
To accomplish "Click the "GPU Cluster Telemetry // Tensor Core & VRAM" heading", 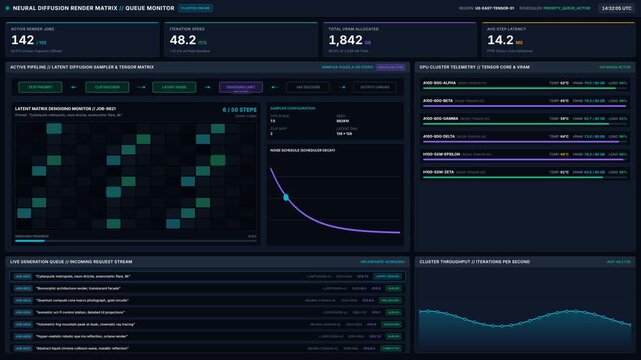I will pos(474,67).
